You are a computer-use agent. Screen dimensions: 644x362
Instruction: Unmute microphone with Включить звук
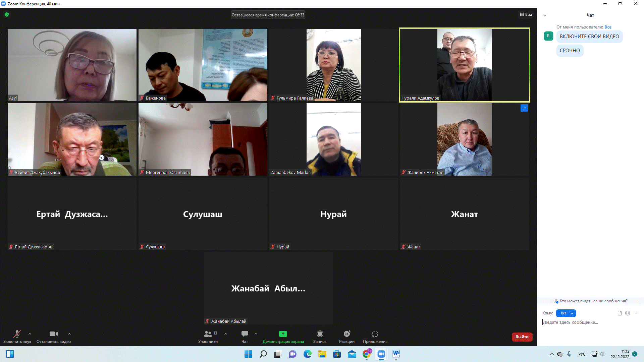pos(17,334)
